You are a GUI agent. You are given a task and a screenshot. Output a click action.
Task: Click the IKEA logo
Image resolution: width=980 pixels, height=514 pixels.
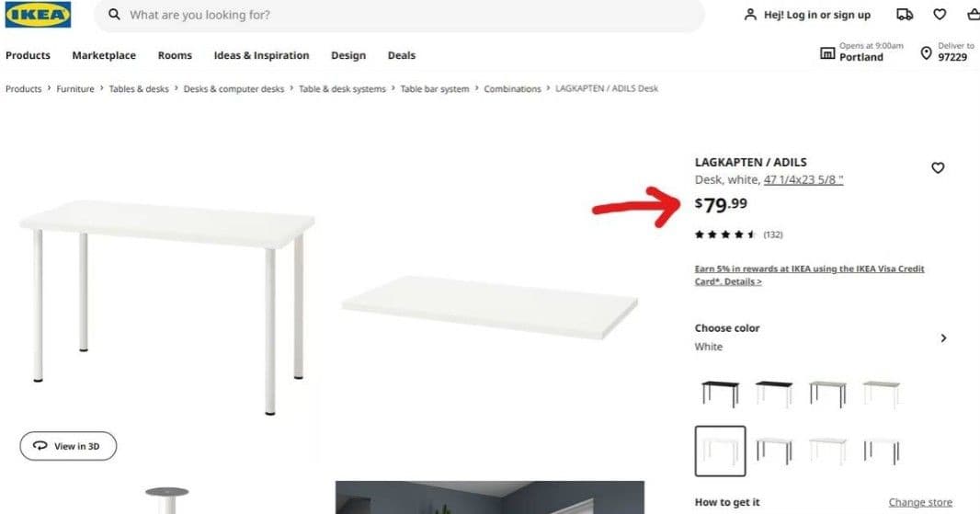(x=38, y=15)
